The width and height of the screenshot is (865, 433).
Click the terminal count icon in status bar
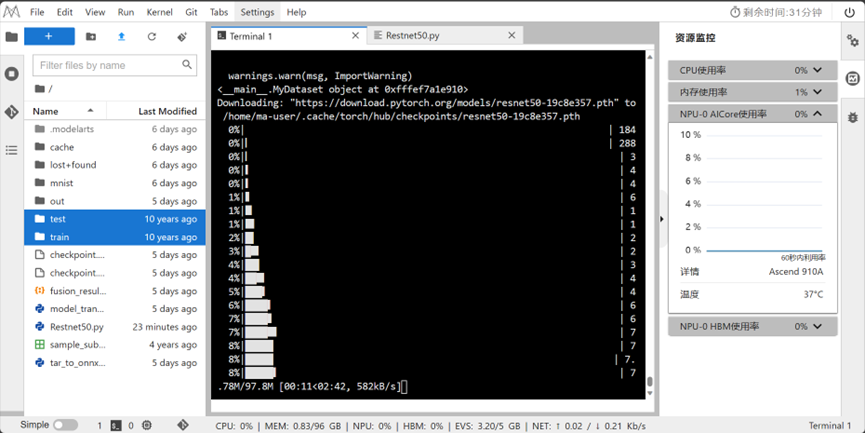(116, 425)
